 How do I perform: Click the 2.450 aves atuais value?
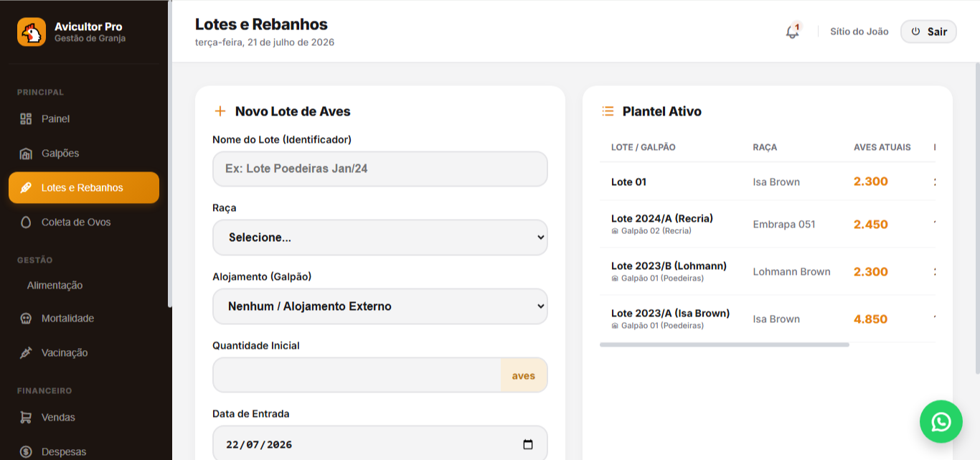pyautogui.click(x=871, y=224)
